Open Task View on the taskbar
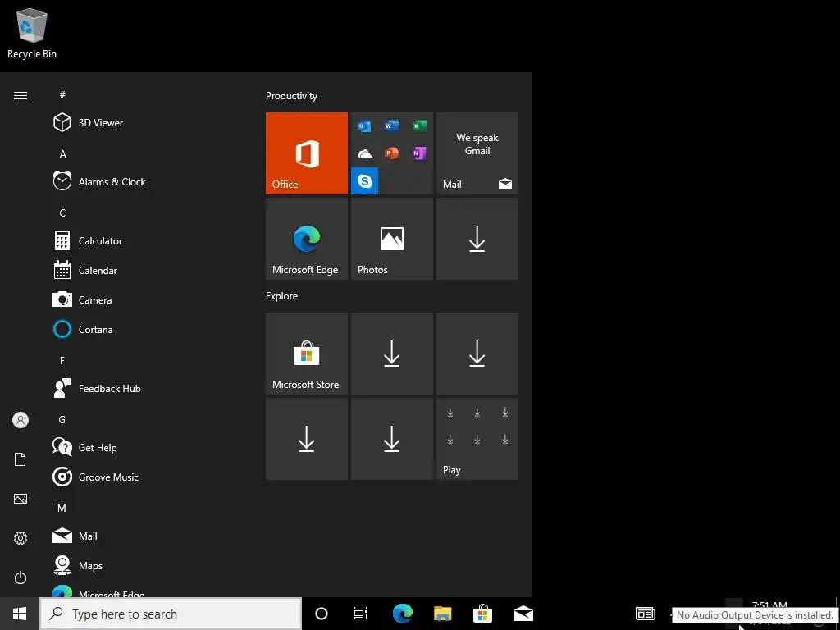This screenshot has height=630, width=840. click(x=361, y=614)
